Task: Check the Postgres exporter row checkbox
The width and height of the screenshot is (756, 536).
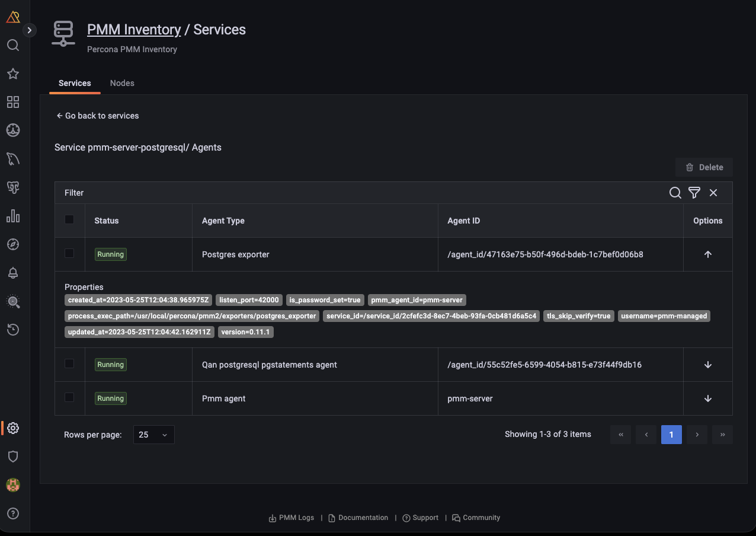Action: (x=69, y=254)
